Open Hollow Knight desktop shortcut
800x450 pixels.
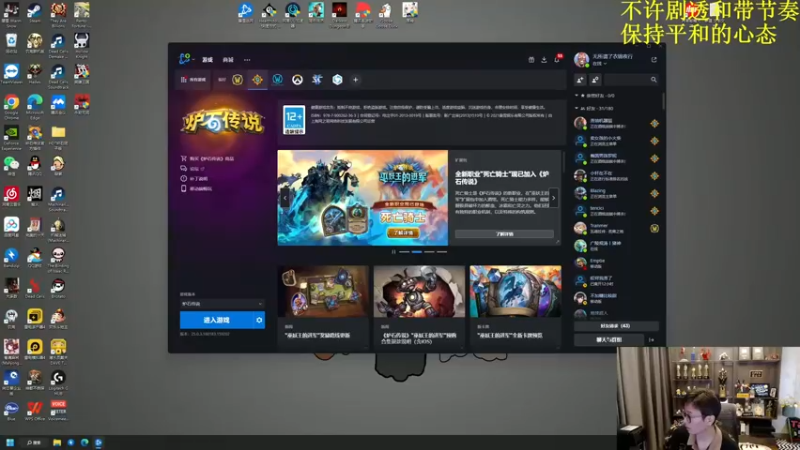coord(82,45)
